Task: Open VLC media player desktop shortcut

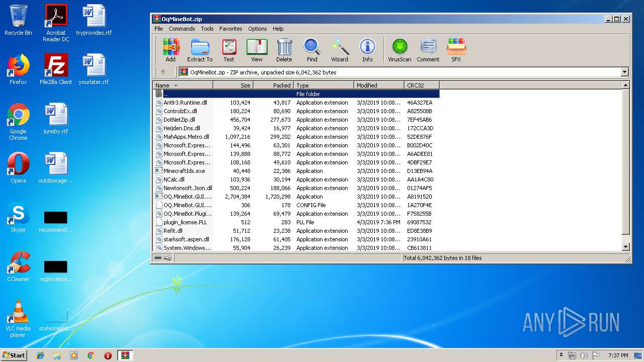Action: [18, 319]
